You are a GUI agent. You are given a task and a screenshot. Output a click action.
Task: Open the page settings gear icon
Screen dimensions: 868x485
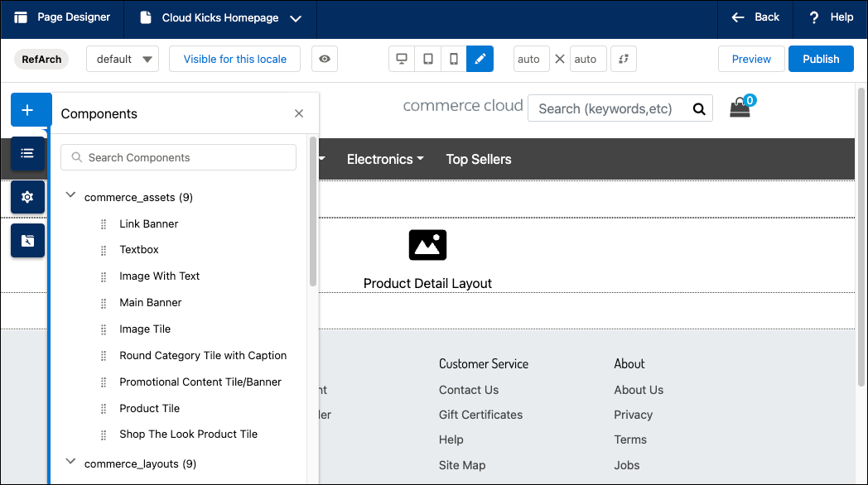[x=27, y=197]
